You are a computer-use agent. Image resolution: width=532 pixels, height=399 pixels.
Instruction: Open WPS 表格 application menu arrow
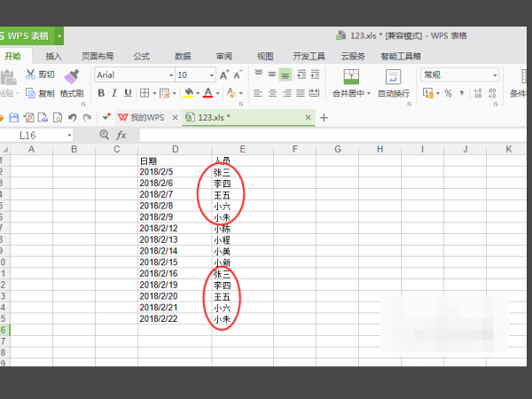pos(59,35)
